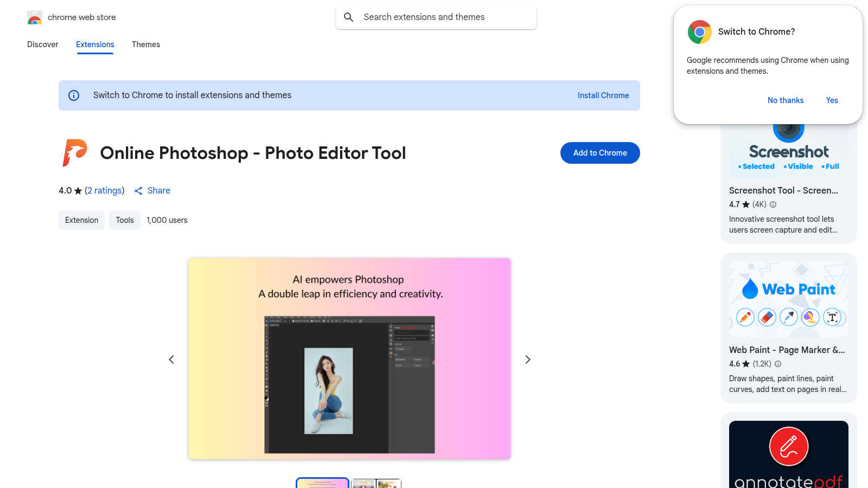Click the annotate PDF red pencil icon

click(789, 446)
